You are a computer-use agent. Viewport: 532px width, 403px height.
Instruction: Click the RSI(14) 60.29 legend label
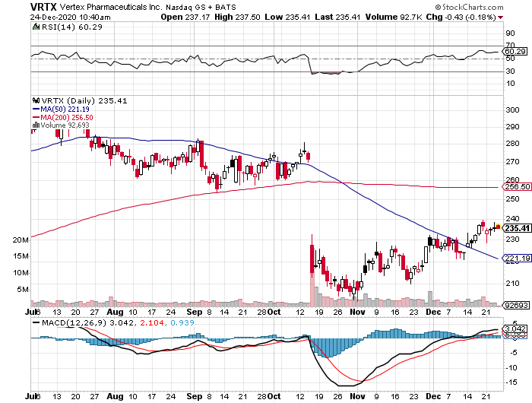(x=71, y=27)
